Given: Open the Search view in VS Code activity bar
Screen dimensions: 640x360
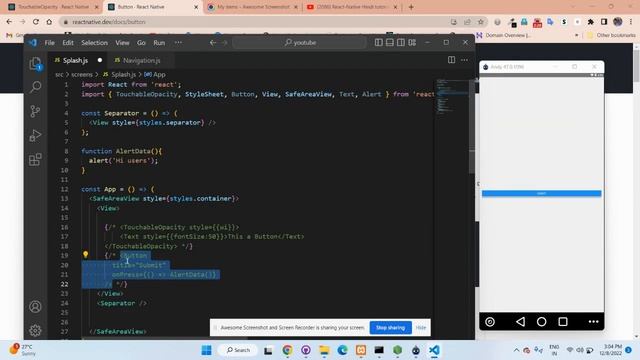Looking at the screenshot, I should (36, 87).
